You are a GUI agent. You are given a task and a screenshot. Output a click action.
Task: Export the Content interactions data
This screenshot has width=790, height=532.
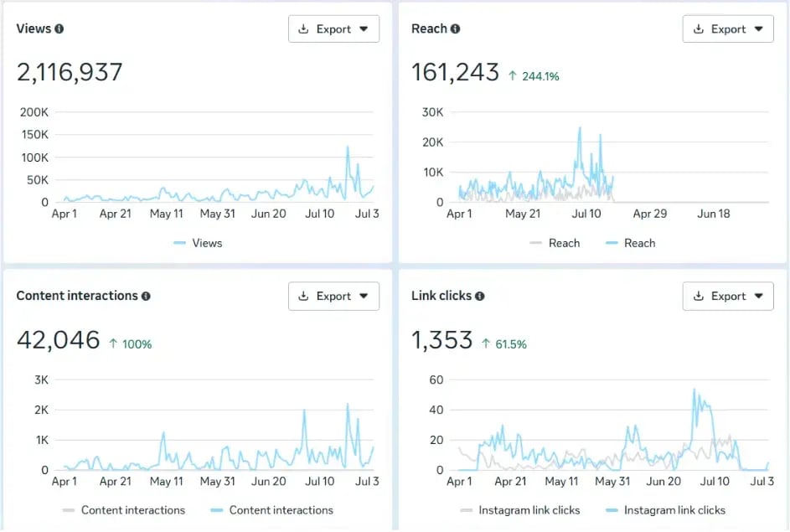tap(333, 297)
